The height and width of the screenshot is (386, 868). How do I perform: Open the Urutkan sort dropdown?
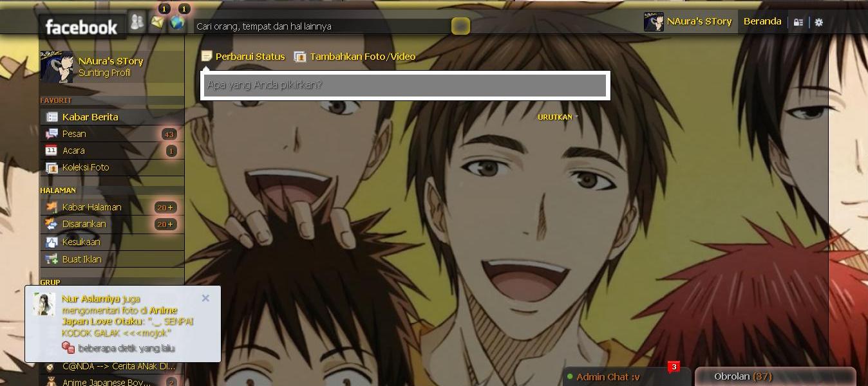pos(557,117)
